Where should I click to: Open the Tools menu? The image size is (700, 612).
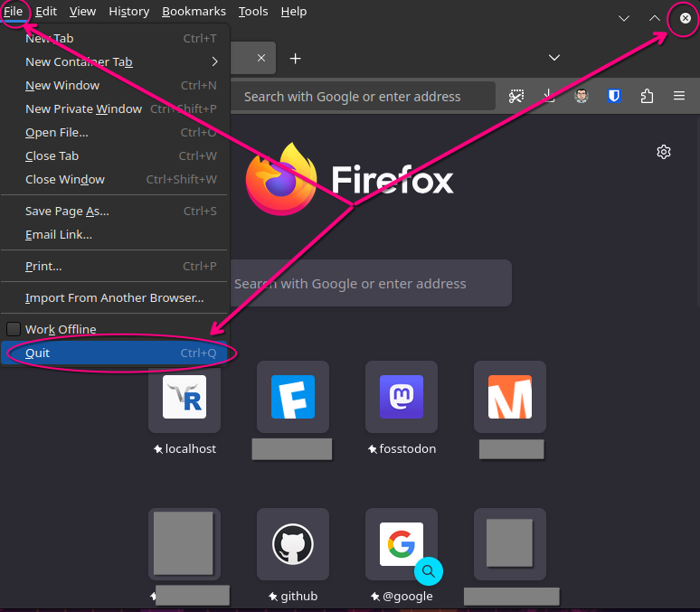coord(253,12)
